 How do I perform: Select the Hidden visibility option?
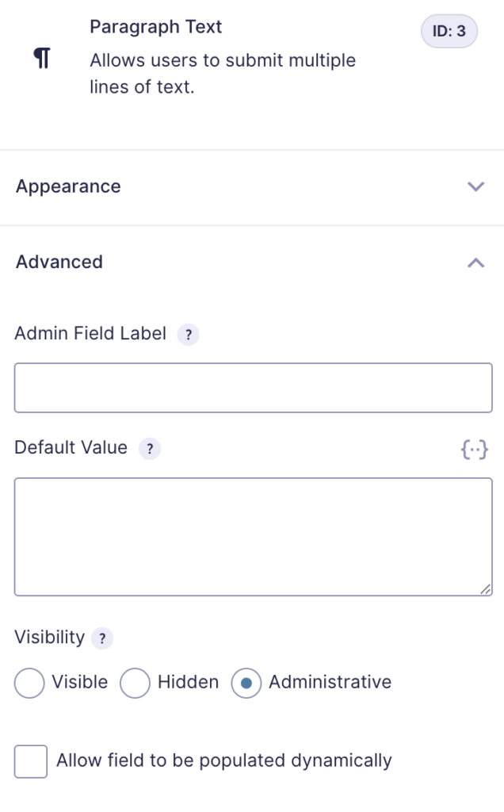click(x=135, y=683)
